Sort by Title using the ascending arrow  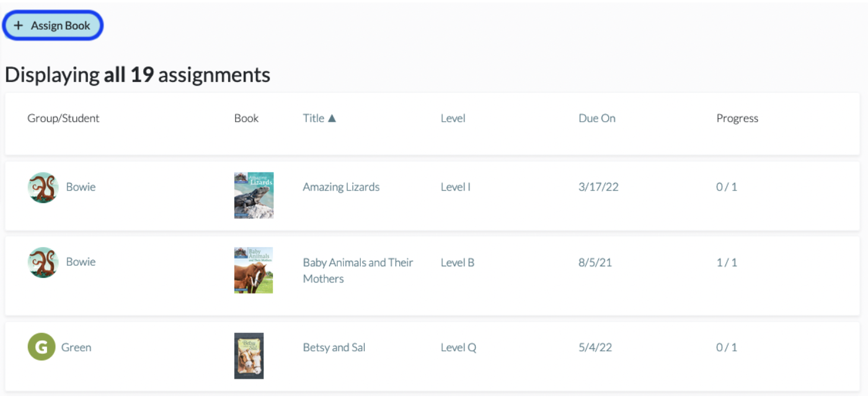pyautogui.click(x=332, y=118)
